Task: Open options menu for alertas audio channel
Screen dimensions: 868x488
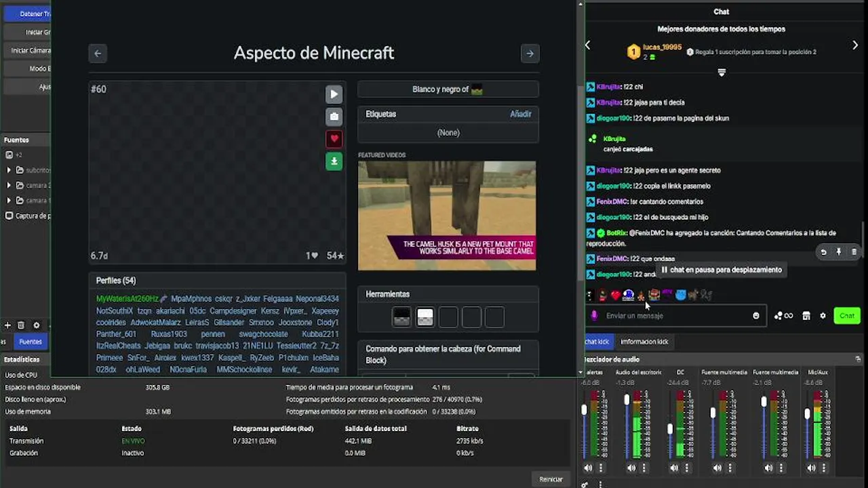Action: [x=601, y=468]
